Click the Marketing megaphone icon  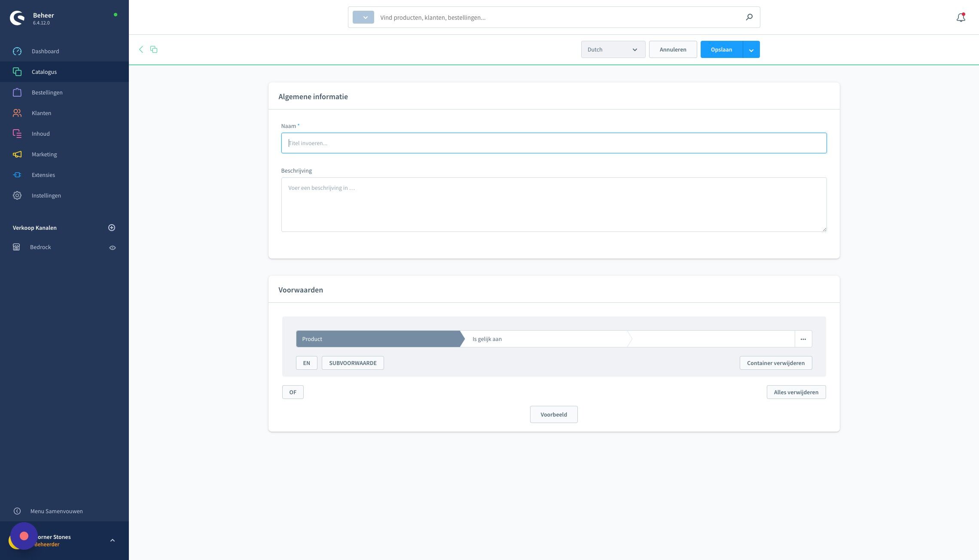point(17,154)
